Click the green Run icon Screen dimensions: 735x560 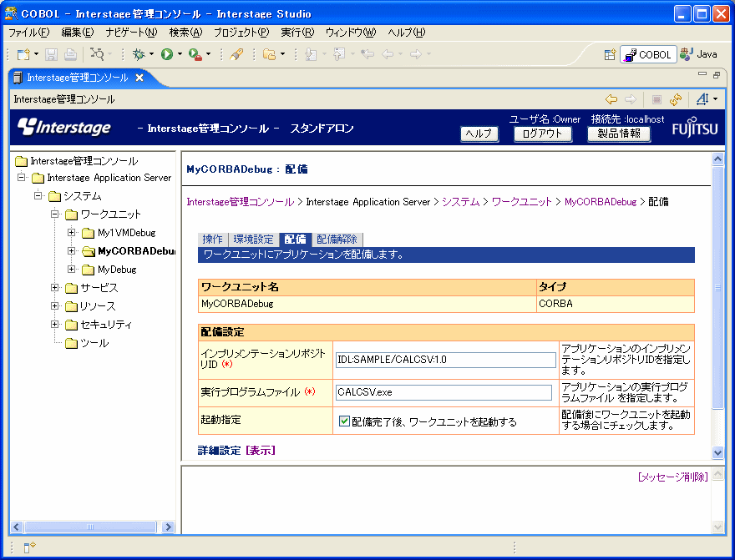point(167,54)
